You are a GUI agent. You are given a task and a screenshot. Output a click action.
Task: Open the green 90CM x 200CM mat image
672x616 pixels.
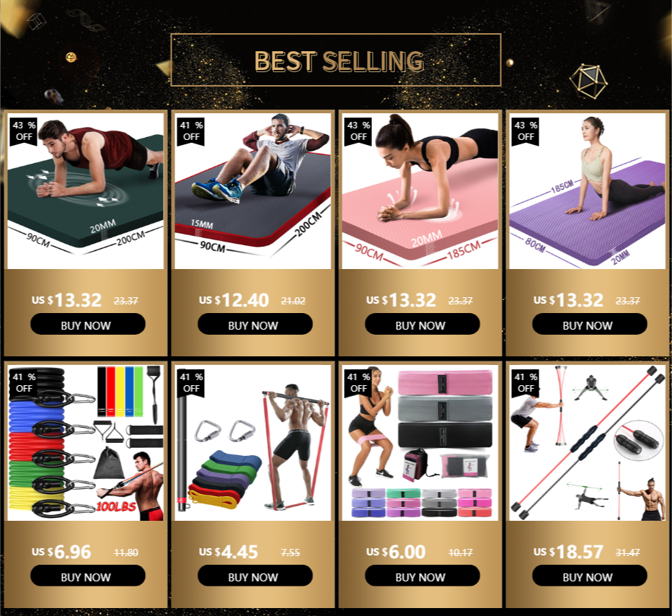pos(86,191)
